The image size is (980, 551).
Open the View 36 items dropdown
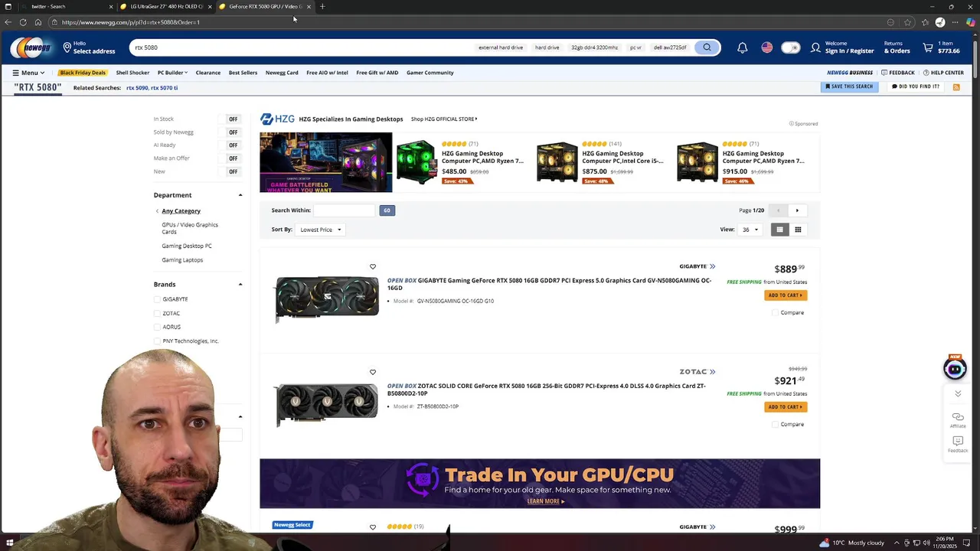pyautogui.click(x=750, y=230)
